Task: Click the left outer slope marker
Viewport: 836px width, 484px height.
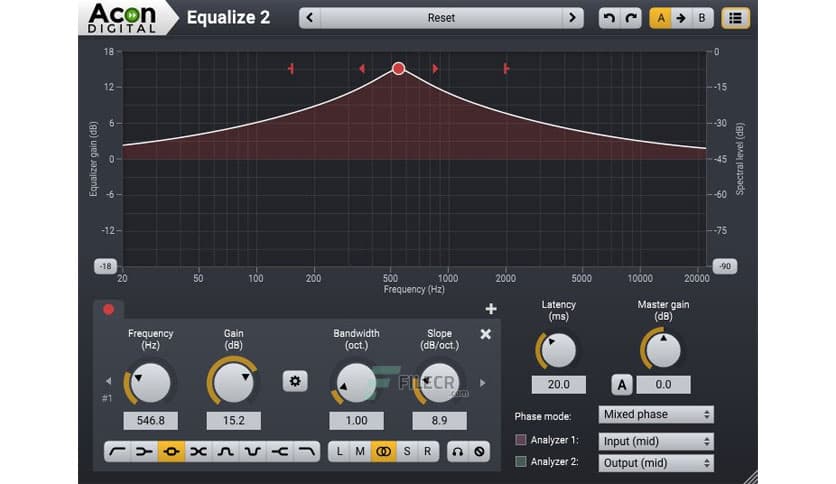Action: [x=291, y=68]
